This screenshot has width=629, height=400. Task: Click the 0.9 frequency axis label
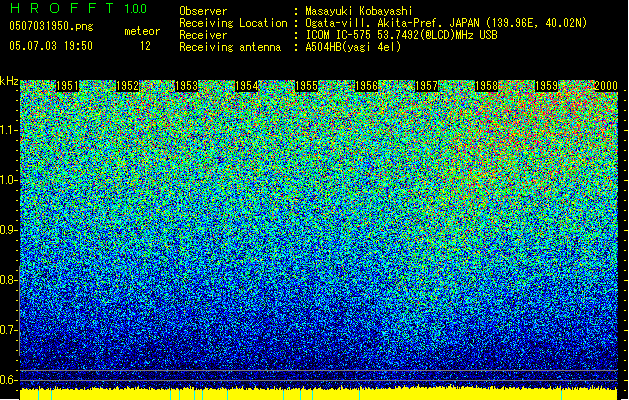coord(8,230)
